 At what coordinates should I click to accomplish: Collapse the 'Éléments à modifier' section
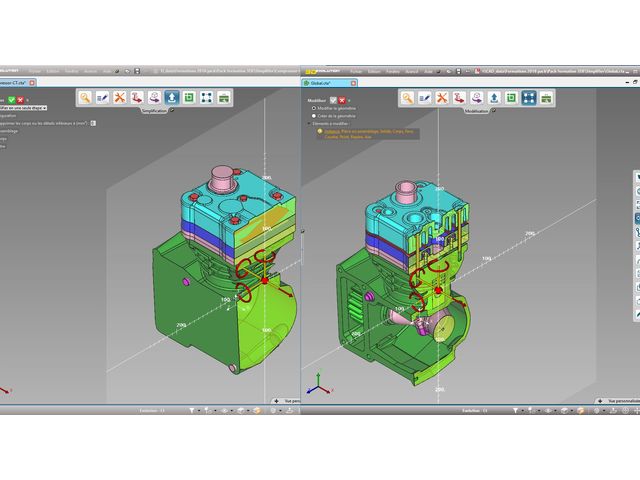[307, 123]
